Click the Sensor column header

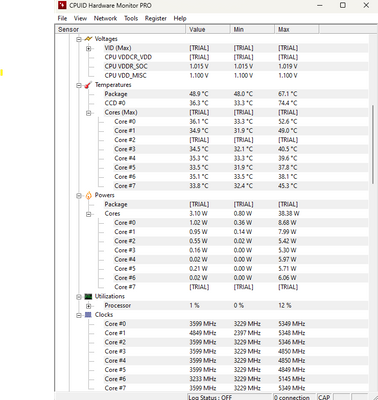coord(120,29)
